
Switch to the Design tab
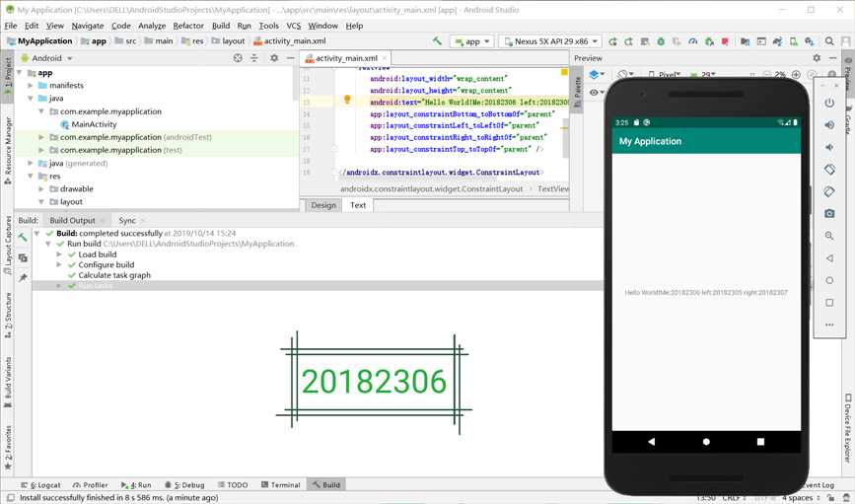pyautogui.click(x=323, y=205)
